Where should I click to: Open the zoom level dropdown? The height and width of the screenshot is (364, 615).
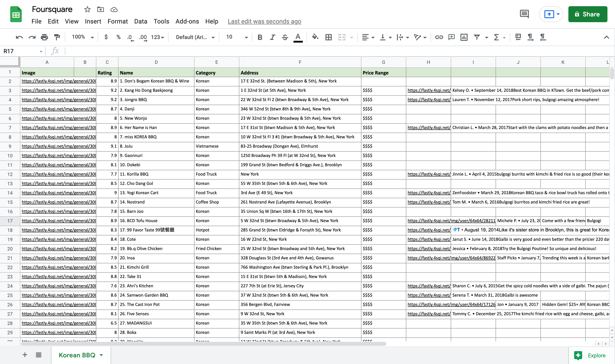point(82,37)
